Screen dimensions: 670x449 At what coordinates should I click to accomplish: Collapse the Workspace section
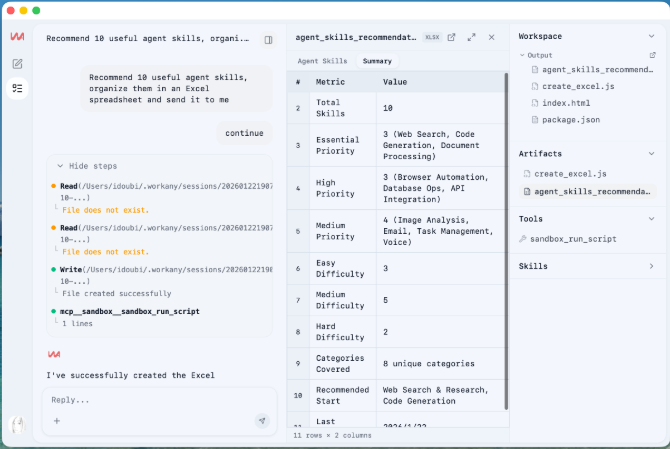pyautogui.click(x=651, y=36)
